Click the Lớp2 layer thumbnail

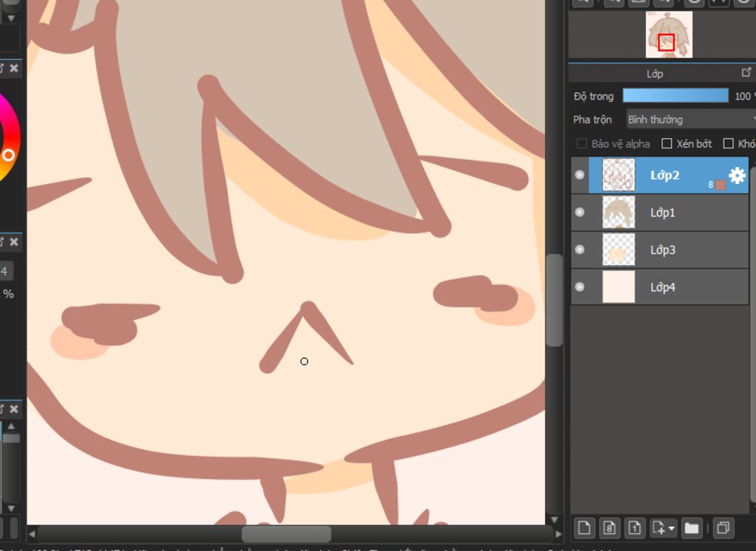619,174
